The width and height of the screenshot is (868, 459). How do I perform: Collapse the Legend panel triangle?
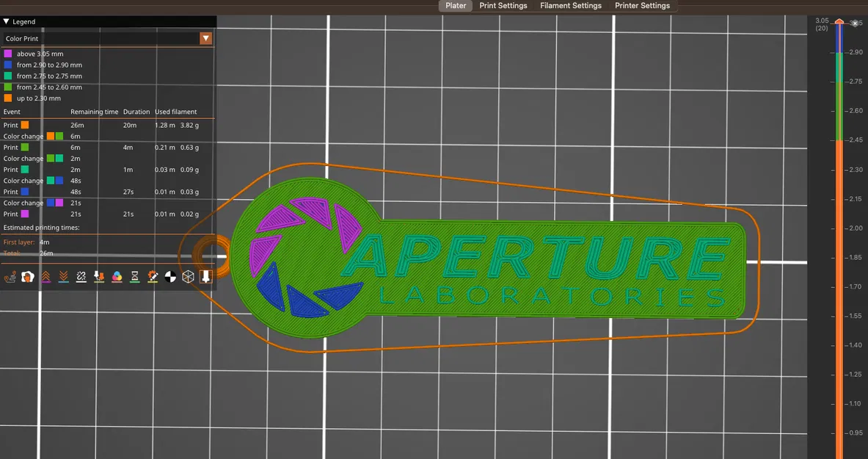tap(6, 21)
